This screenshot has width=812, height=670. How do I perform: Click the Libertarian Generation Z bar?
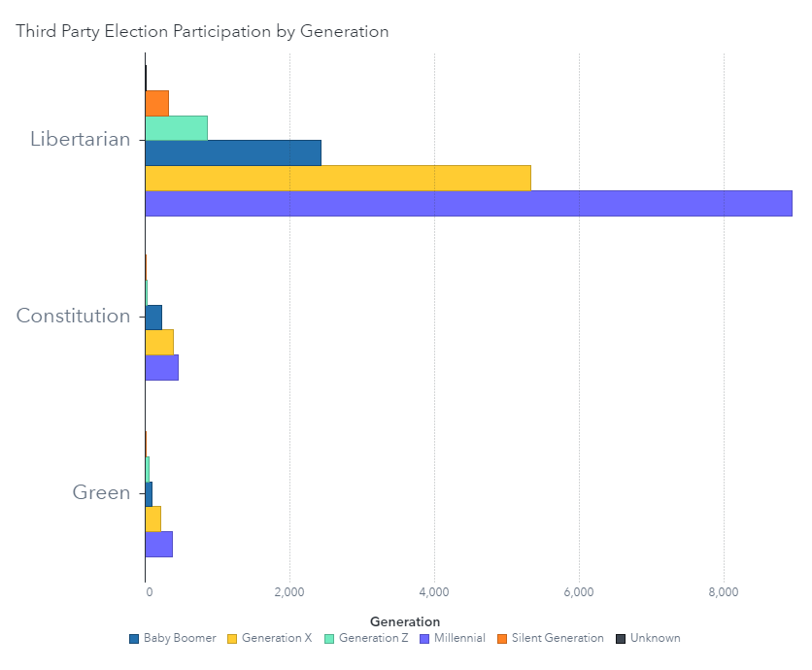(x=176, y=128)
